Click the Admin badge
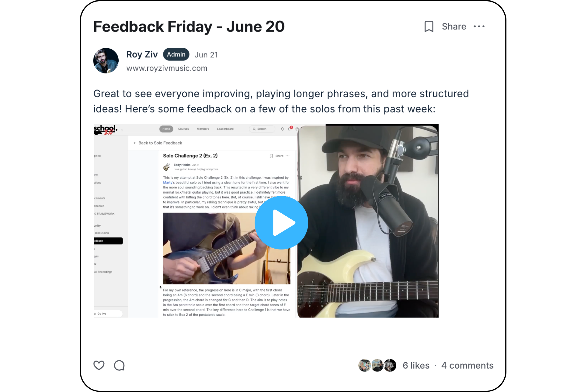Screen dimensions: 584x392 pos(176,54)
